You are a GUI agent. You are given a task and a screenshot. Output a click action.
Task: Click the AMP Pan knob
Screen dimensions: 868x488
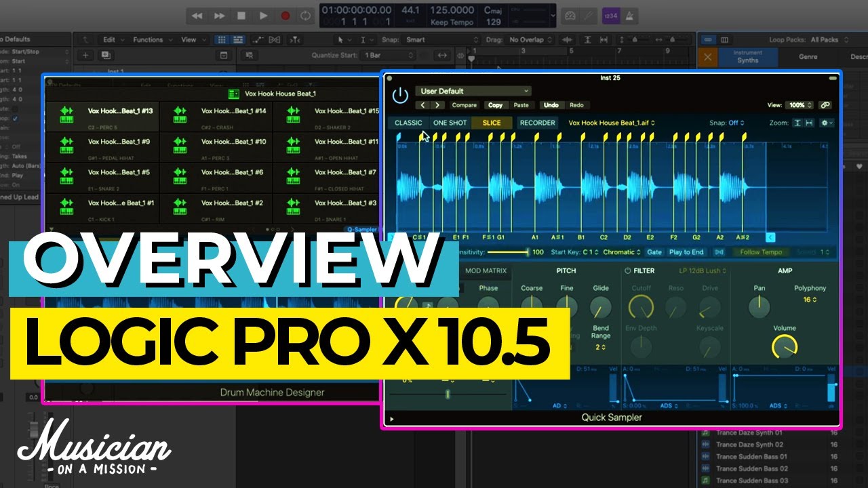click(759, 307)
